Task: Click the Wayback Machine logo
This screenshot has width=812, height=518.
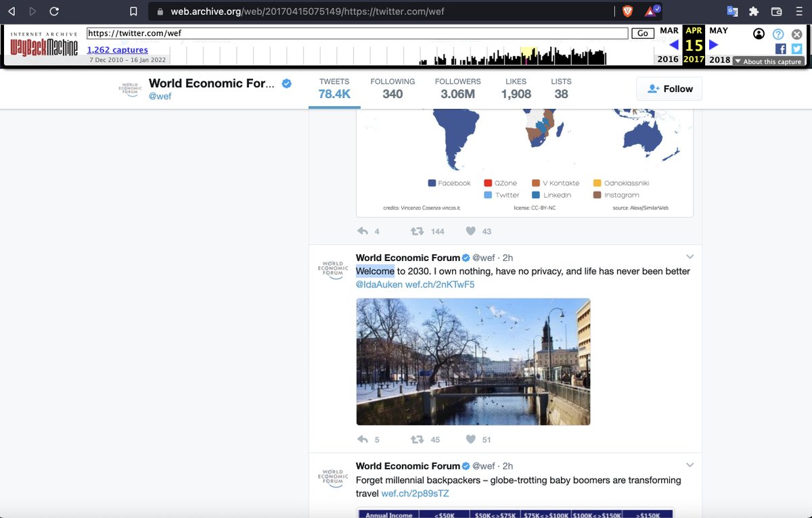Action: coord(44,45)
